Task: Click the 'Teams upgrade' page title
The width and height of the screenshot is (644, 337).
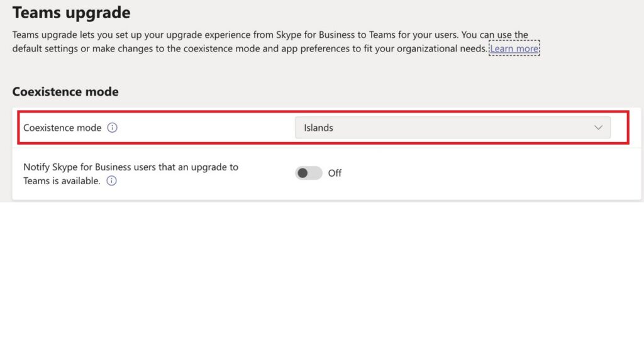Action: (71, 12)
